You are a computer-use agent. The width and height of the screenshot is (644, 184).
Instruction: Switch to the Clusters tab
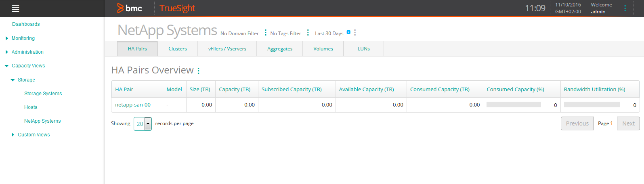pos(178,49)
